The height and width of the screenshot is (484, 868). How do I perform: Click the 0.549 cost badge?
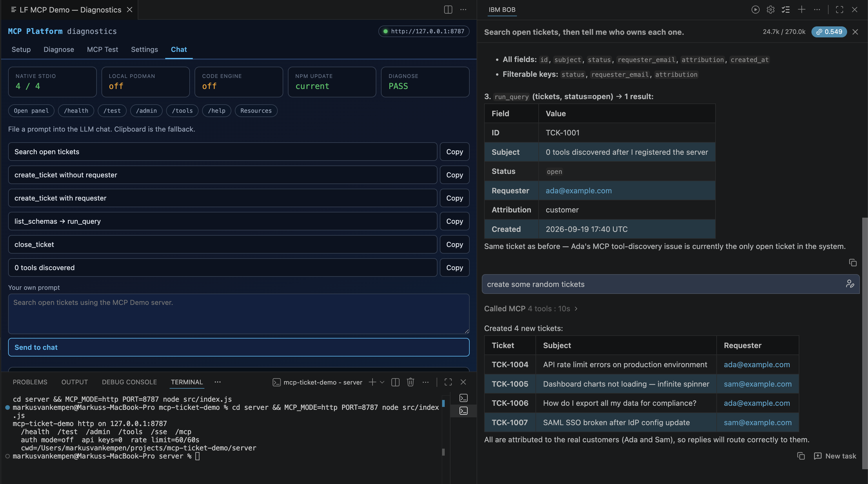point(829,32)
